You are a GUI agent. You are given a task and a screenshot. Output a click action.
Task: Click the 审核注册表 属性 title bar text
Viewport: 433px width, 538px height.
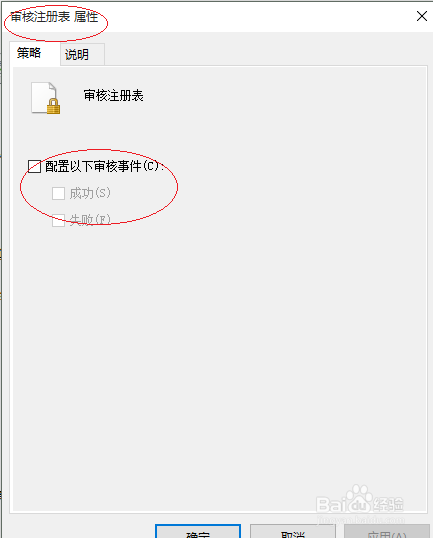tap(54, 17)
